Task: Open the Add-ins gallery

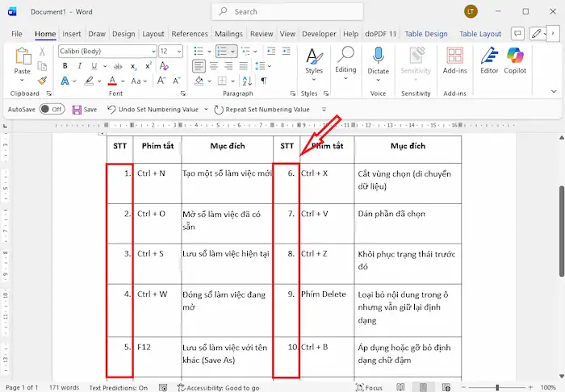Action: click(455, 60)
